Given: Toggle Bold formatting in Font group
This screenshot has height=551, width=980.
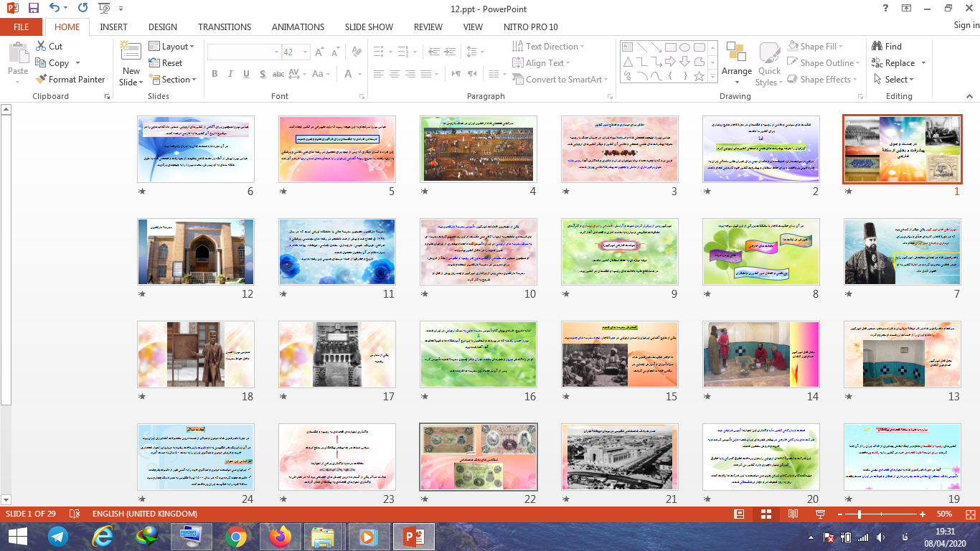Looking at the screenshot, I should pyautogui.click(x=215, y=75).
